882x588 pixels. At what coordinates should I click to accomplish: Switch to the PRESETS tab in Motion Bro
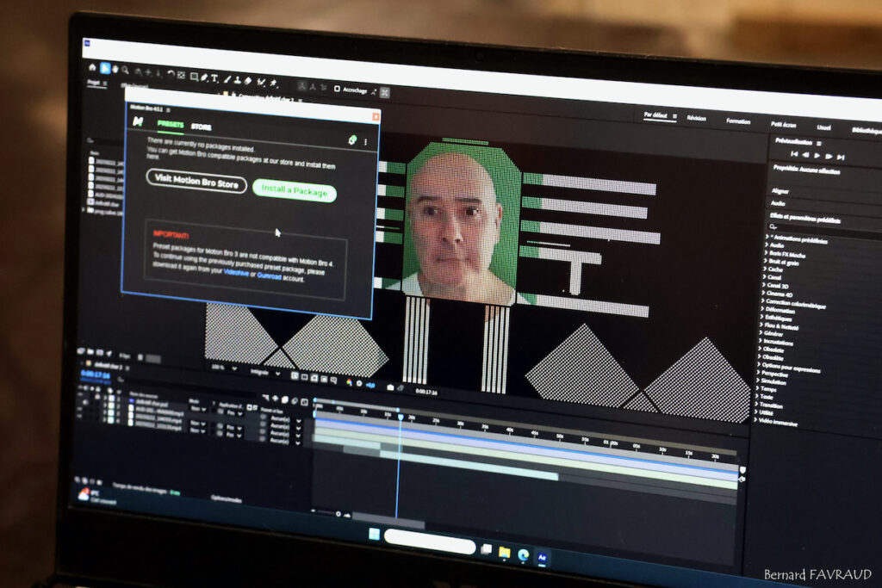171,124
